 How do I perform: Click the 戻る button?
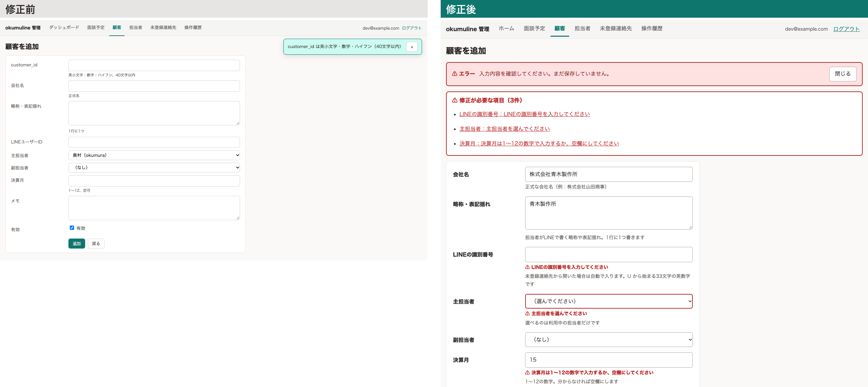click(x=96, y=244)
